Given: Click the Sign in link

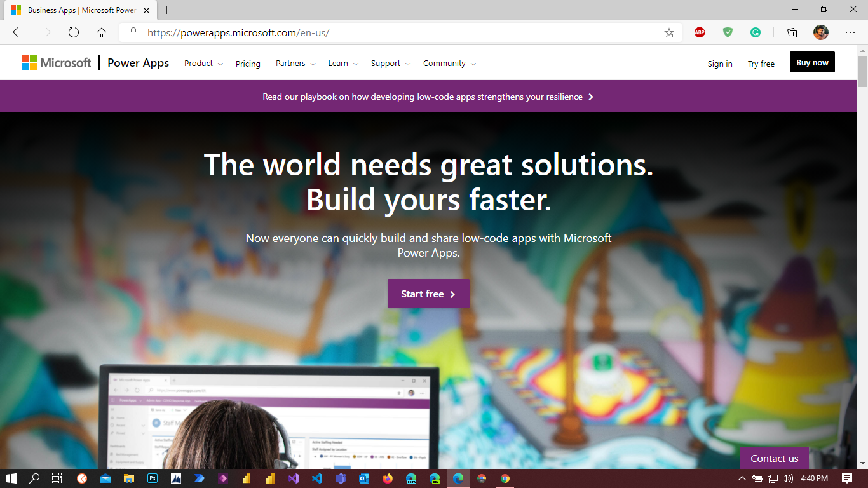Looking at the screenshot, I should (x=720, y=64).
